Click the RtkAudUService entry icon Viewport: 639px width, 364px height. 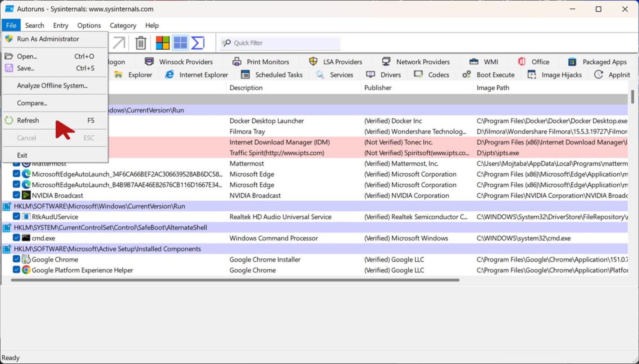pos(26,217)
